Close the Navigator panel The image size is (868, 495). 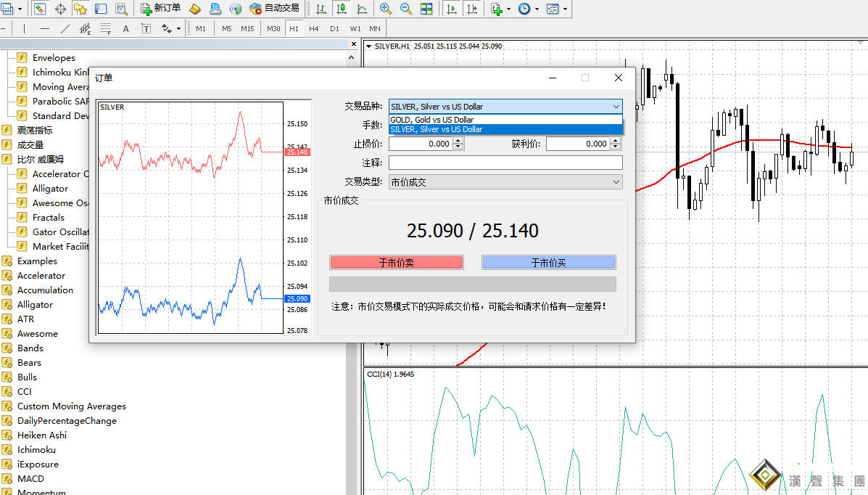[354, 44]
